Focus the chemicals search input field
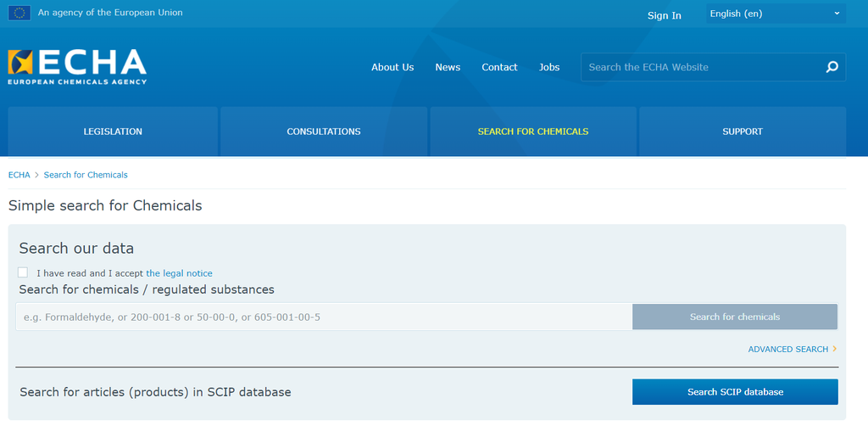 pos(324,317)
